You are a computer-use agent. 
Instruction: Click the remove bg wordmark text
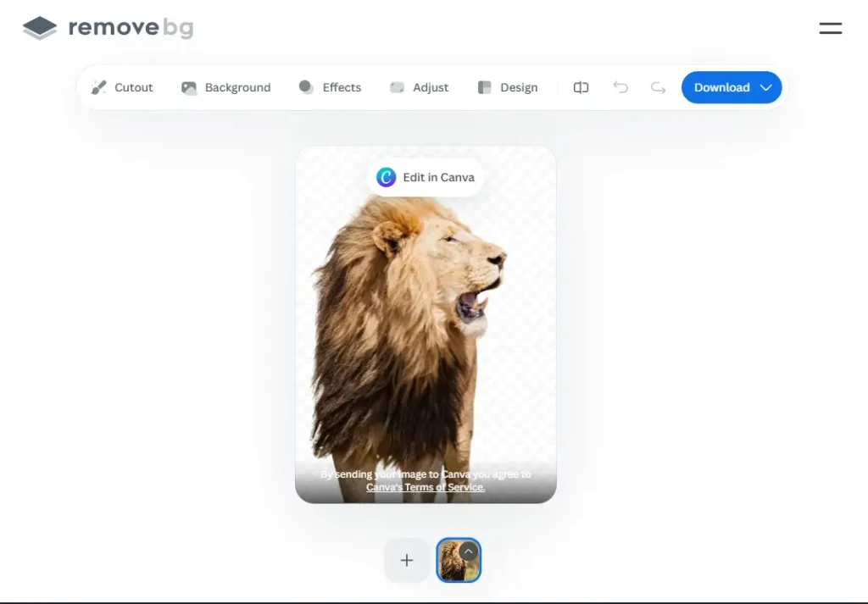(x=131, y=28)
